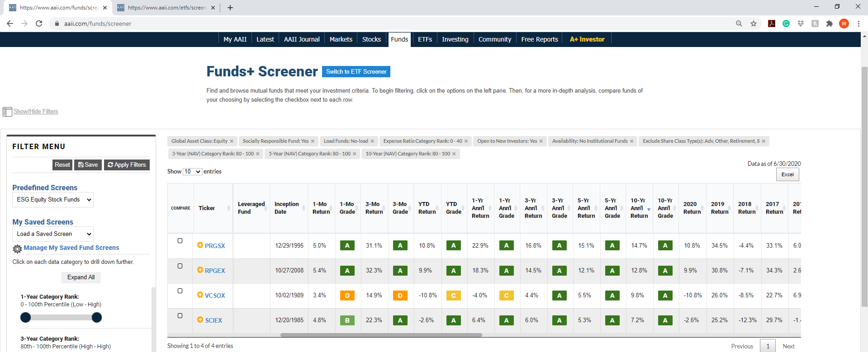Tick the compare checkbox for PRGSX

click(x=180, y=241)
